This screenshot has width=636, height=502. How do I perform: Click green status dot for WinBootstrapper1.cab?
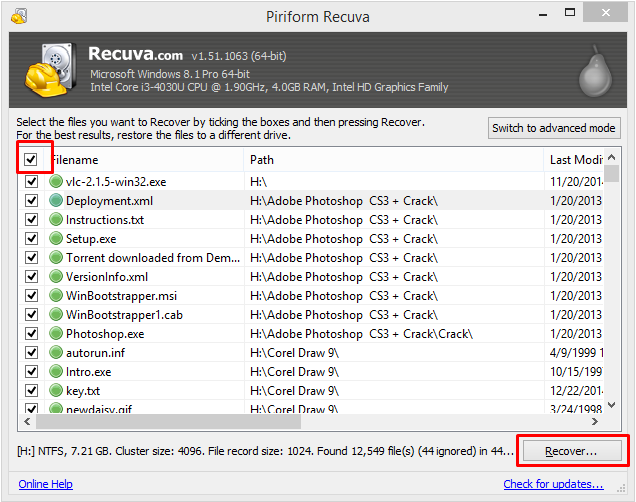[x=56, y=315]
